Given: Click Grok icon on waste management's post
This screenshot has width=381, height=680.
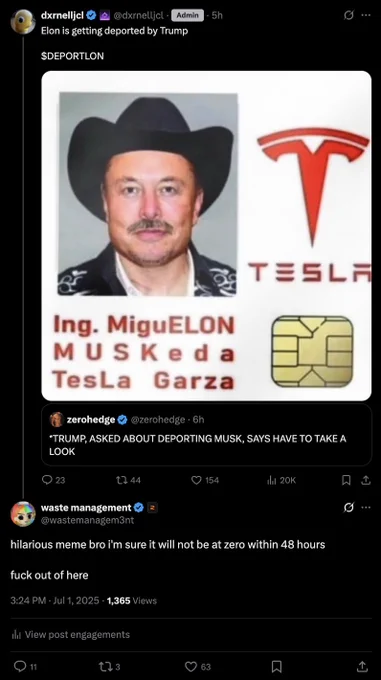Looking at the screenshot, I should (x=348, y=507).
